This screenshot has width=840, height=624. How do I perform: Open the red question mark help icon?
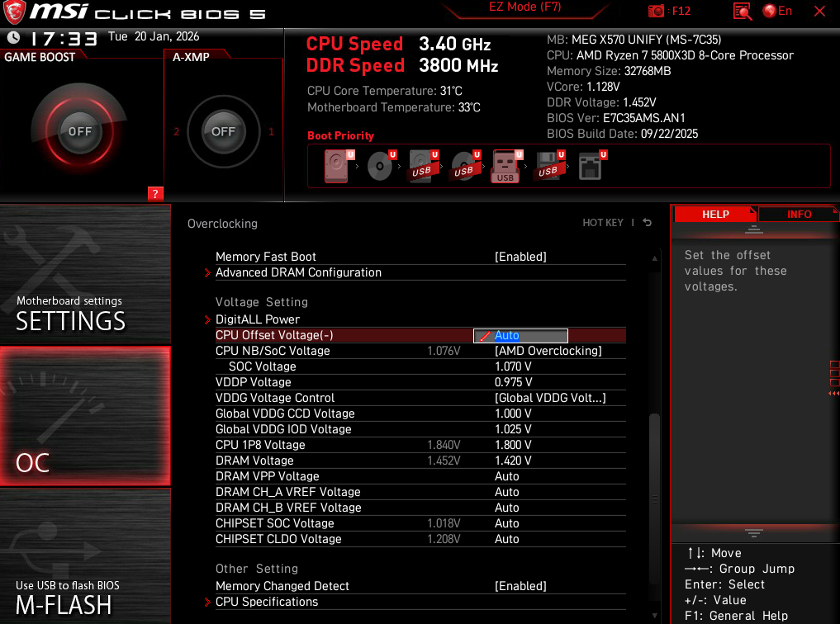coord(155,194)
